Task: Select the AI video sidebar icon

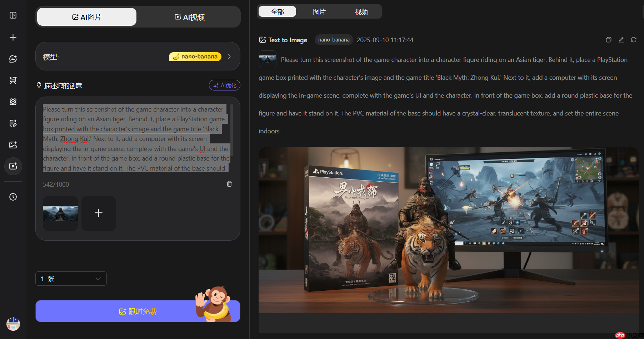Action: coord(13,166)
